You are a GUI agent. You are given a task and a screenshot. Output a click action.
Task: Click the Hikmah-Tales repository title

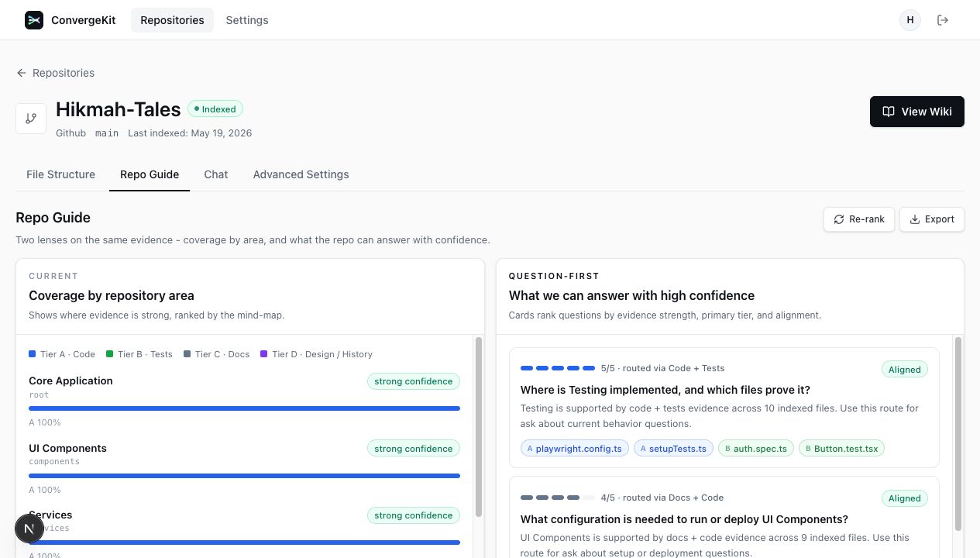click(118, 109)
